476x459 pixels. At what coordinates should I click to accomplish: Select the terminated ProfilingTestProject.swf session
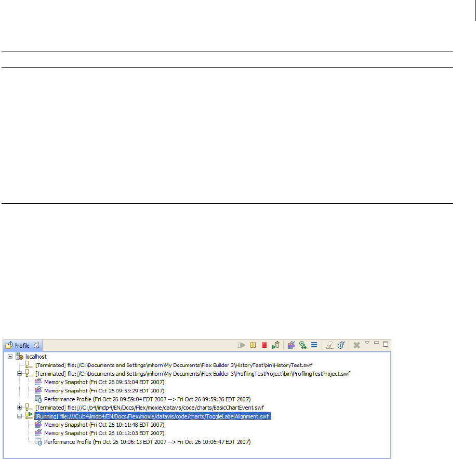coord(193,374)
